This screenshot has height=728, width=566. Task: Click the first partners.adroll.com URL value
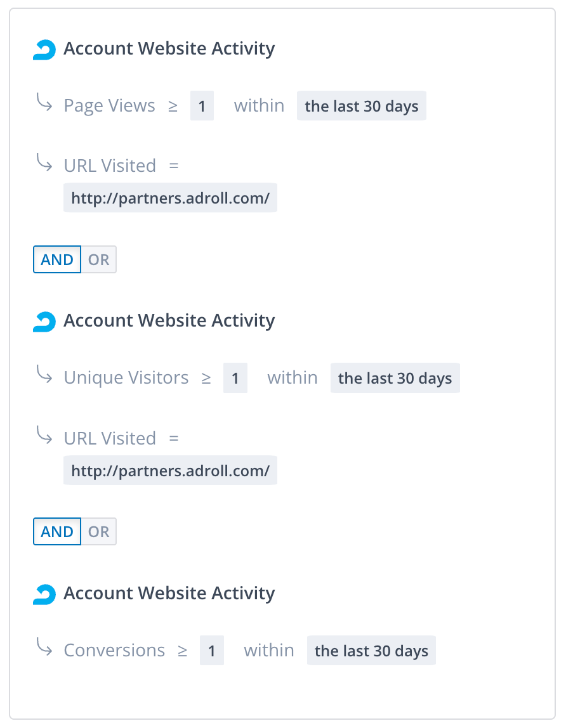click(x=170, y=198)
